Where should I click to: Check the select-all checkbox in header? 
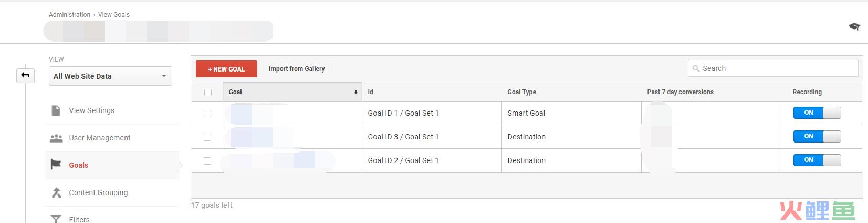[208, 92]
